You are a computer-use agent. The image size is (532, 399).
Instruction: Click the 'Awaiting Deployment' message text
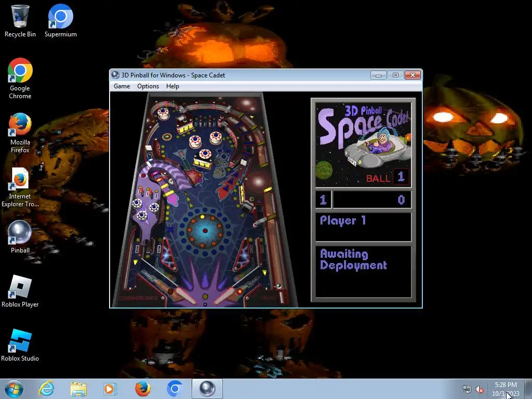pyautogui.click(x=353, y=260)
